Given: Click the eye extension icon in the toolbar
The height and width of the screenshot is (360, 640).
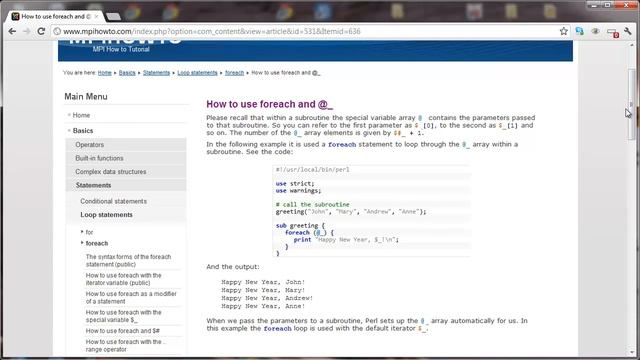Looking at the screenshot, I should click(x=596, y=31).
